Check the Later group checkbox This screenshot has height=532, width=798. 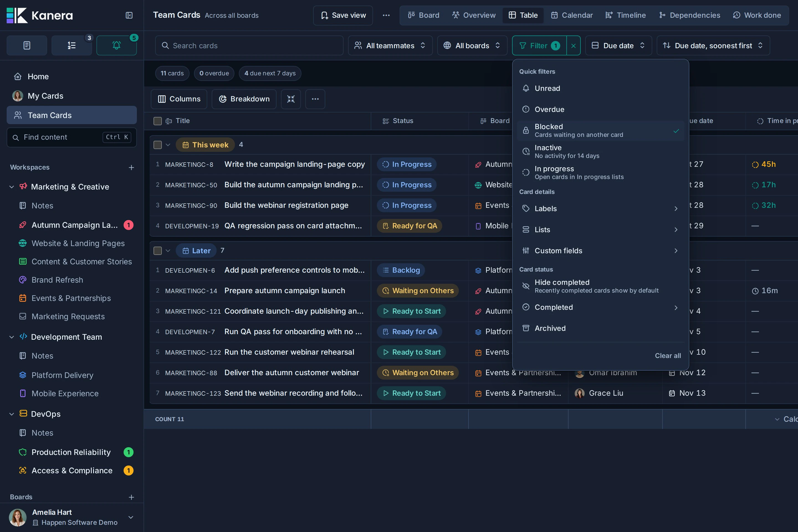tap(157, 251)
